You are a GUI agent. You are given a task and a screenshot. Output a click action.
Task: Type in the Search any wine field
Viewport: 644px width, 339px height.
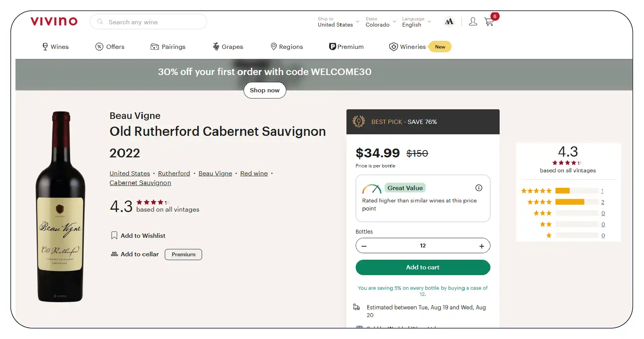[154, 22]
